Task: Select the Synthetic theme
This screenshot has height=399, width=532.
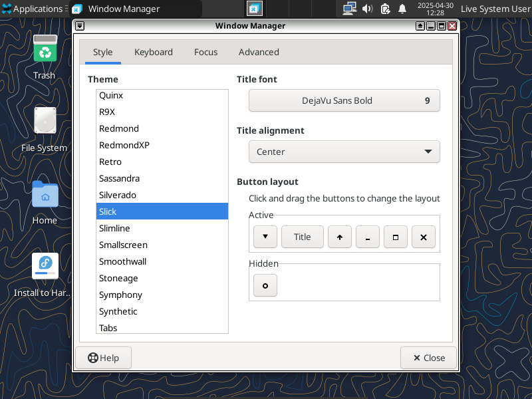Action: 162,311
